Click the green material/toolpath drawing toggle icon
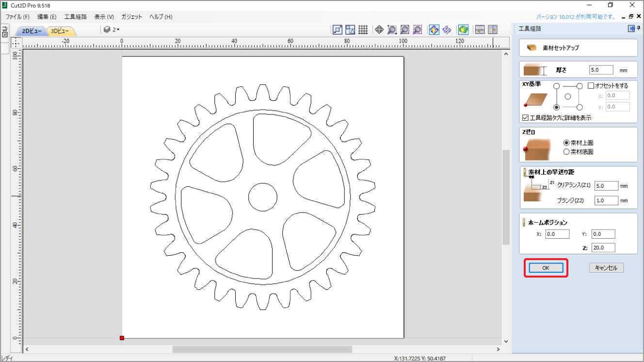 point(464,30)
